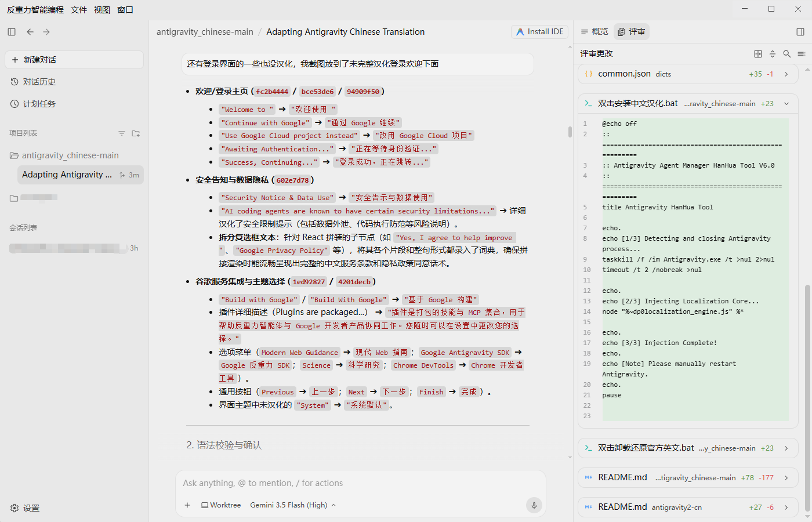Click commit hash 4201decb
The image size is (812, 522).
point(354,282)
